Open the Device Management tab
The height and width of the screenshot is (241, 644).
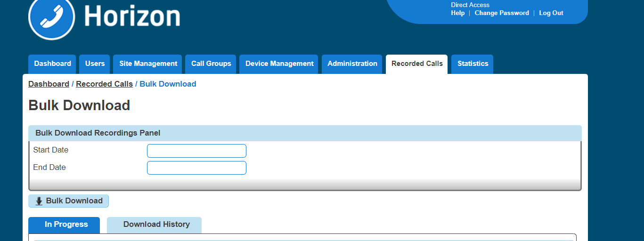click(279, 64)
